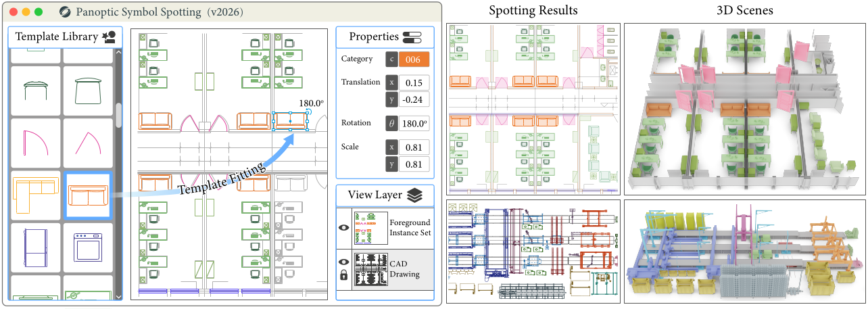This screenshot has height=309, width=868.
Task: Toggle CAD Drawing layer visibility eye
Action: point(343,261)
